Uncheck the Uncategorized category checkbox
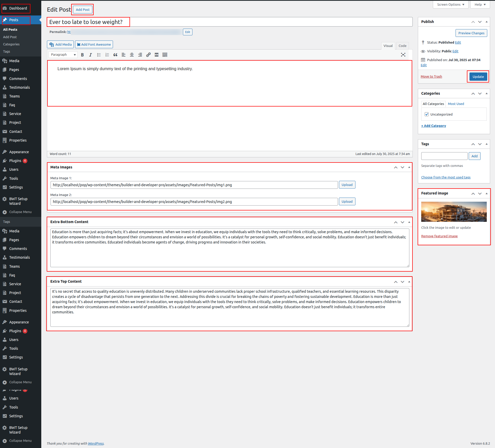Screen dimensions: 495x448 [x=427, y=114]
